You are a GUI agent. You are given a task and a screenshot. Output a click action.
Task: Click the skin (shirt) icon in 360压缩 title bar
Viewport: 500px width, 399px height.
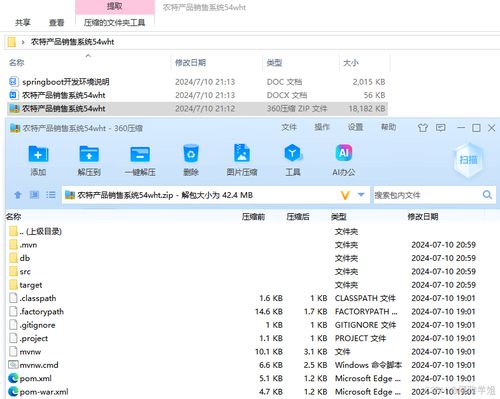[x=423, y=128]
